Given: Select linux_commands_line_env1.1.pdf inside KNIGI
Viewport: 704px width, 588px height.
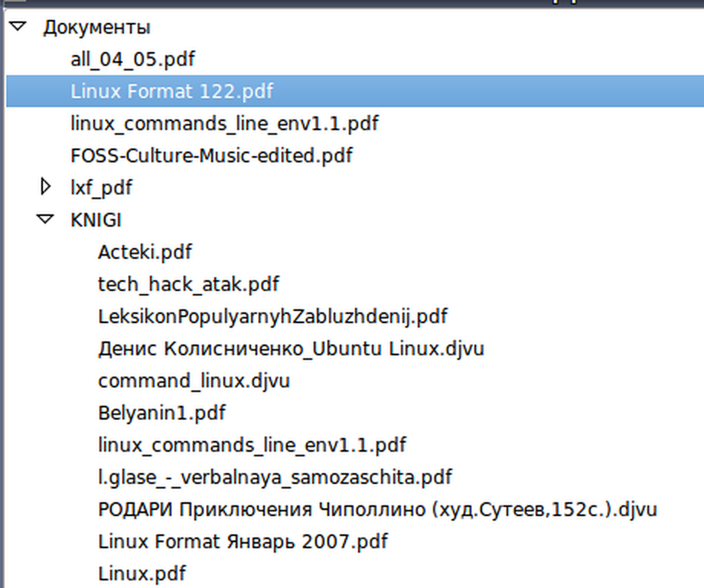Looking at the screenshot, I should point(252,445).
